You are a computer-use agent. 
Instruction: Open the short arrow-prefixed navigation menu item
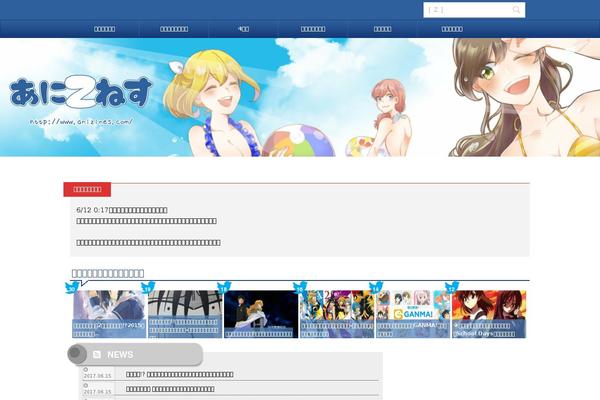coord(243,29)
